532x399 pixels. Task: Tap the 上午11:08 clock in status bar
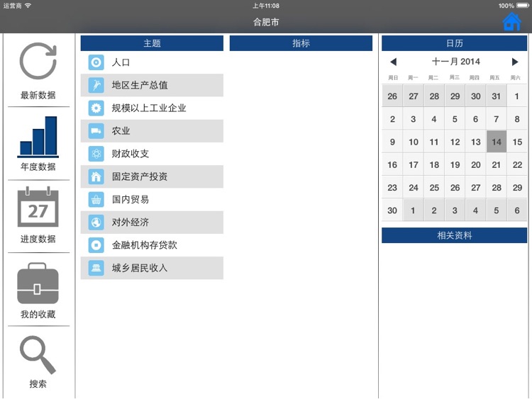[266, 6]
